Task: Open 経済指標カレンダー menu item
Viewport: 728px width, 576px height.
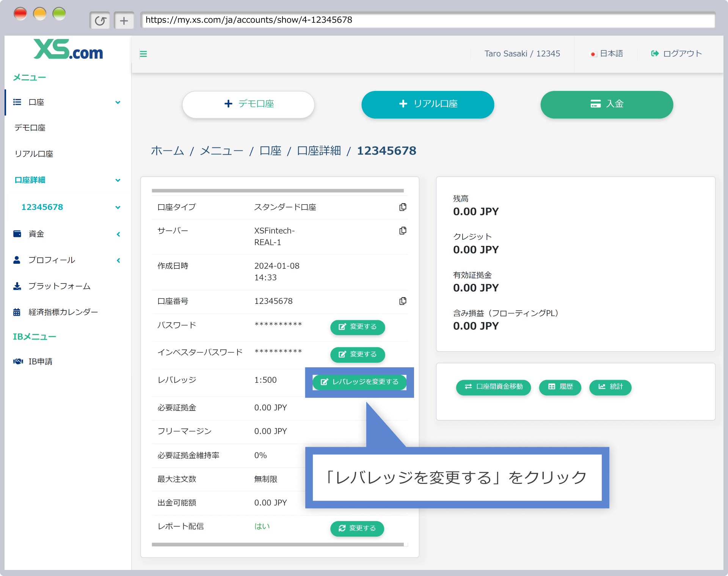Action: tap(63, 312)
